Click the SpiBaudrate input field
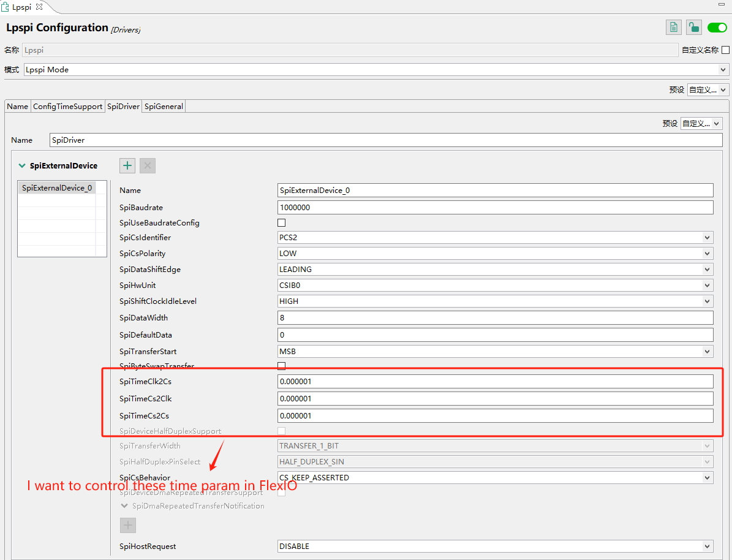732x560 pixels. click(x=496, y=208)
